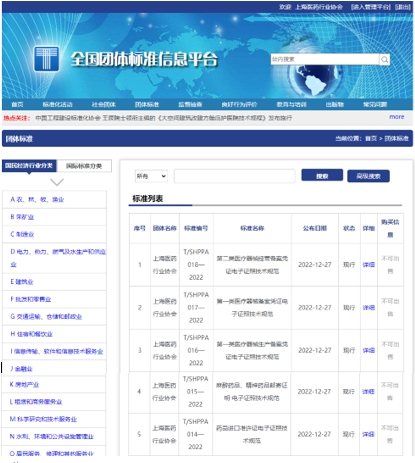Select category A 农、林、牧、渔业

tap(37, 200)
